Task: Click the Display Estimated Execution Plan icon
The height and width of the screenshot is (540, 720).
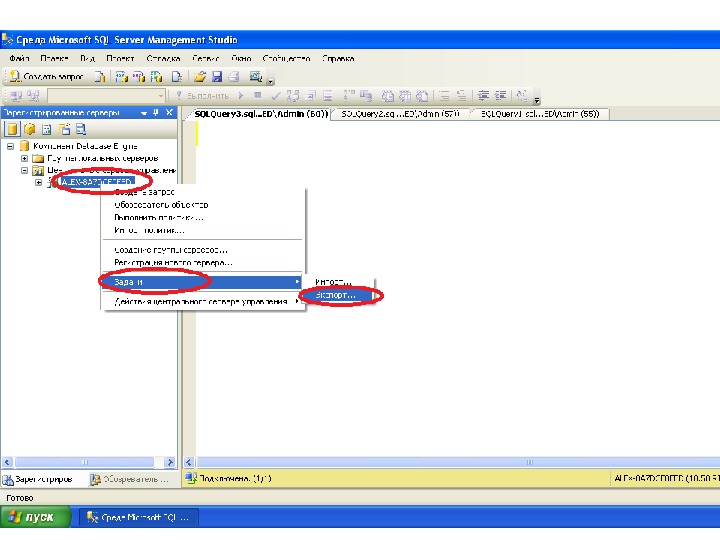Action: (293, 96)
